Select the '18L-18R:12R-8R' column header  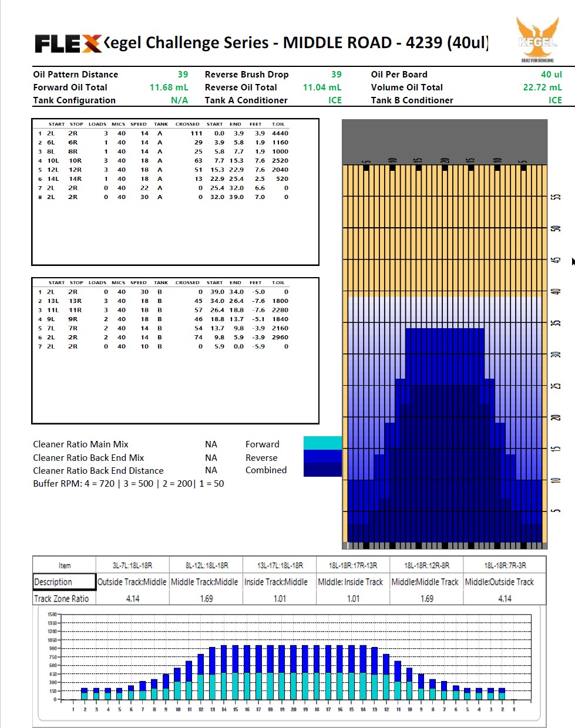[427, 565]
